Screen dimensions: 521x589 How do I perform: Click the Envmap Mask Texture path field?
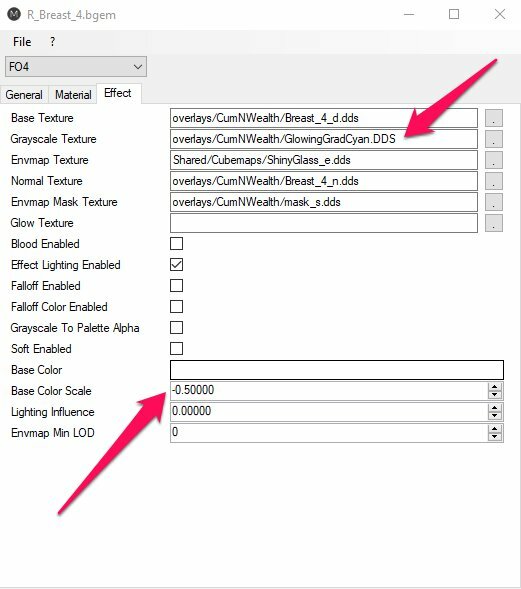[324, 202]
